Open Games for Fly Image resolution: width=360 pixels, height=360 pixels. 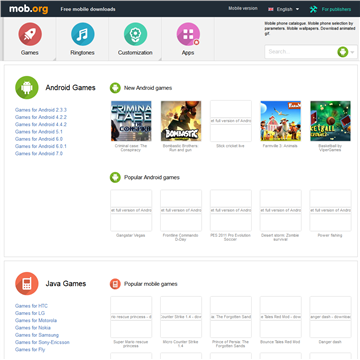[x=30, y=350]
